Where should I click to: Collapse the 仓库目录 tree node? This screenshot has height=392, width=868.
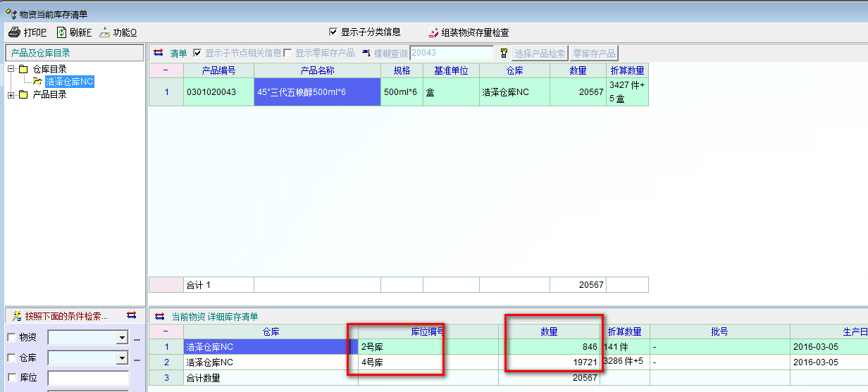tap(11, 69)
